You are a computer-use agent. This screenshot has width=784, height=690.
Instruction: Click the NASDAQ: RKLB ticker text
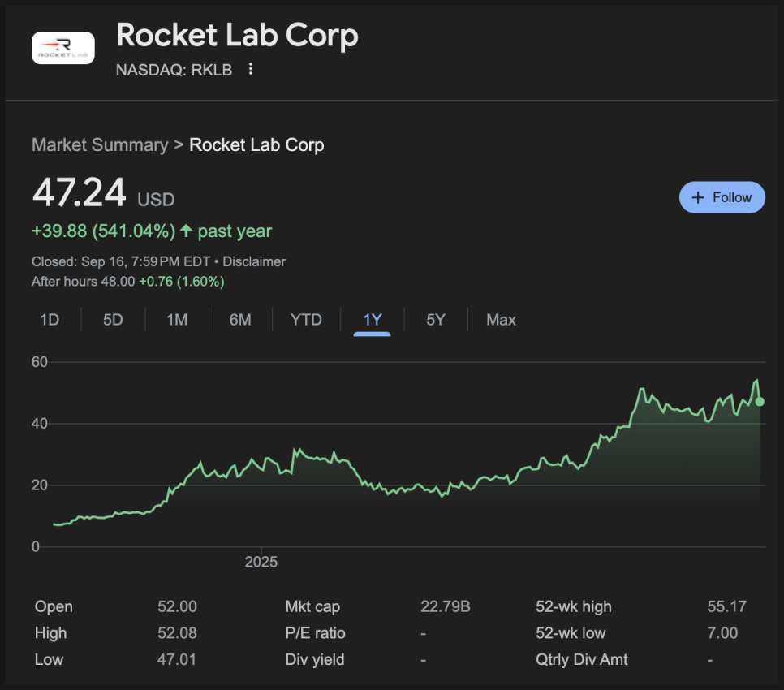[x=174, y=70]
